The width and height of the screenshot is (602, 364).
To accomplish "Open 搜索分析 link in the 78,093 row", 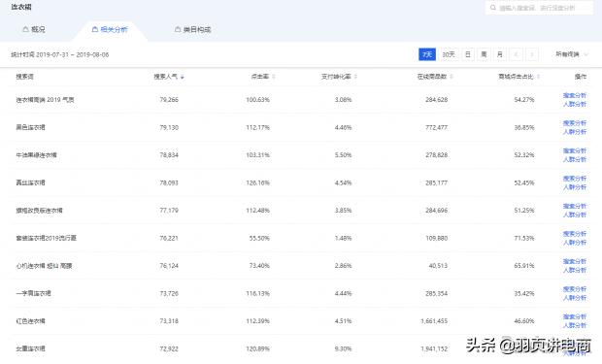I will [575, 179].
